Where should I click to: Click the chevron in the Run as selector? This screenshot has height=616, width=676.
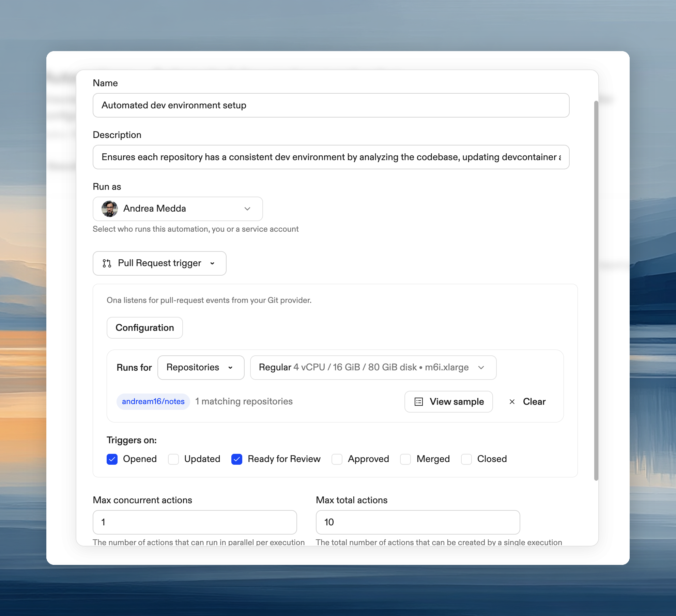[248, 209]
